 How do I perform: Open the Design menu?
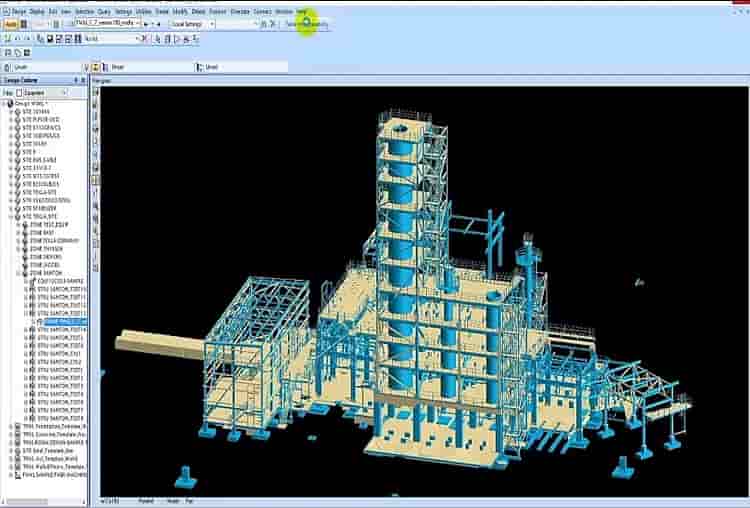click(x=19, y=11)
